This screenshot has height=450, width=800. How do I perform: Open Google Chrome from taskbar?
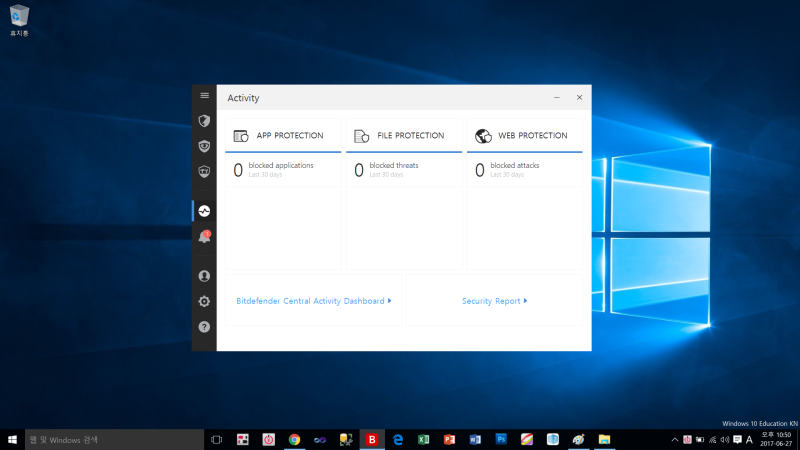coord(294,439)
